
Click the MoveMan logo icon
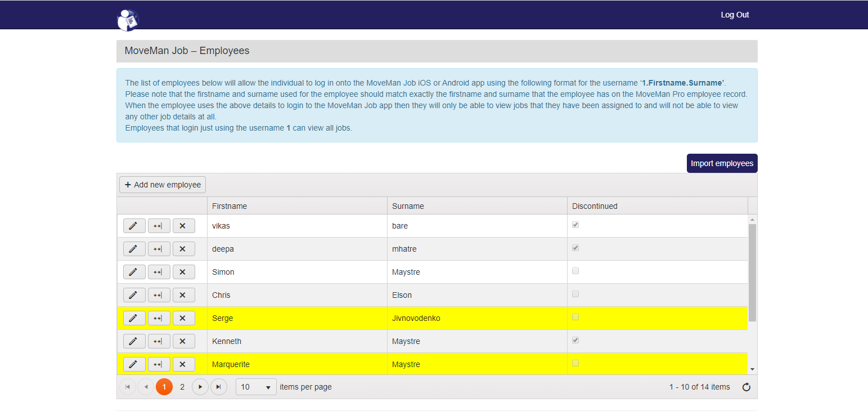click(x=128, y=20)
